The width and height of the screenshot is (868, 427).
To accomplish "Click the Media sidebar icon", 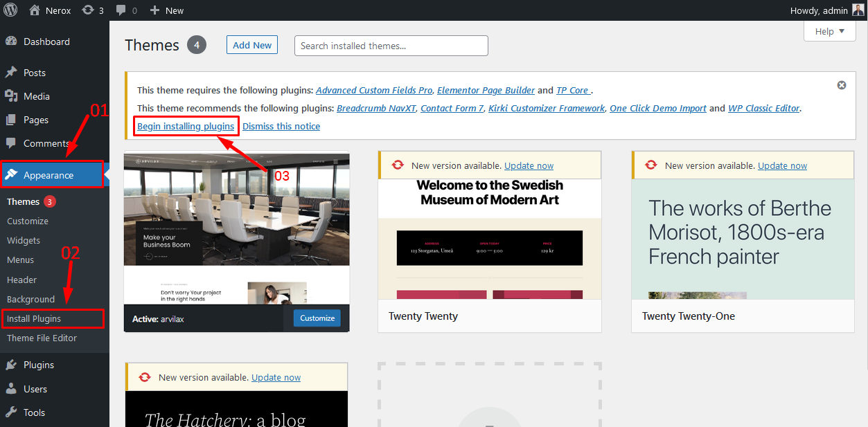I will point(11,96).
